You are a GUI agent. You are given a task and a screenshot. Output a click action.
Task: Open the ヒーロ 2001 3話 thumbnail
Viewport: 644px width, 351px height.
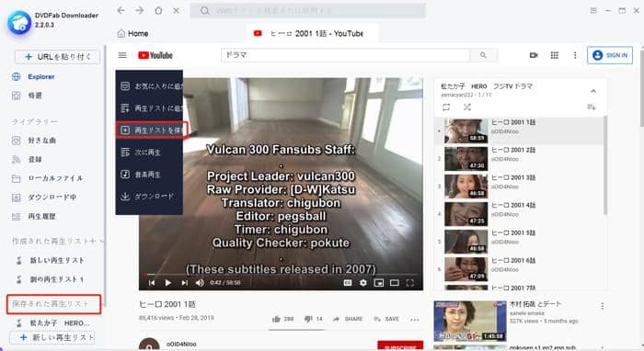coord(466,187)
